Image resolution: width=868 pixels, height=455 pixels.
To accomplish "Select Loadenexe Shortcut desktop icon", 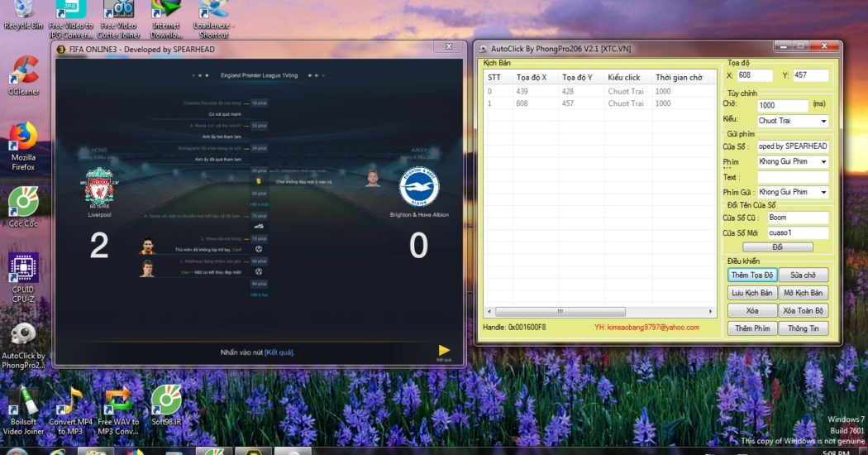I will point(213,19).
